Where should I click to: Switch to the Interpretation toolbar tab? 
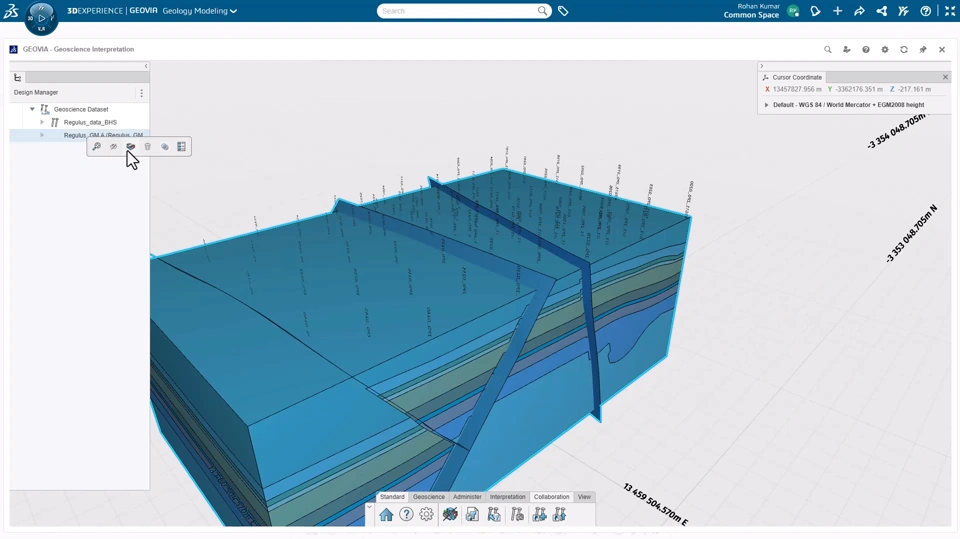[508, 497]
